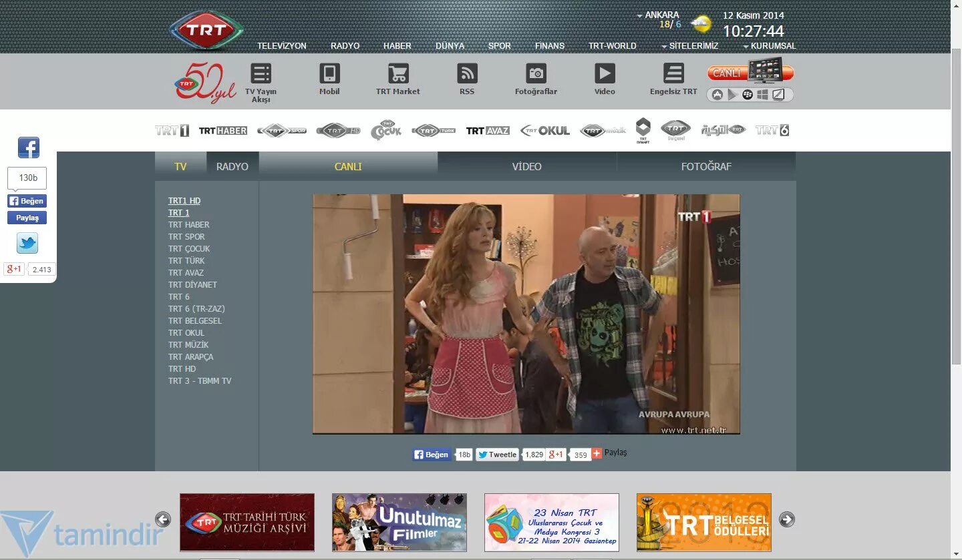Open the TRT Market cart icon
962x560 pixels.
(x=398, y=73)
